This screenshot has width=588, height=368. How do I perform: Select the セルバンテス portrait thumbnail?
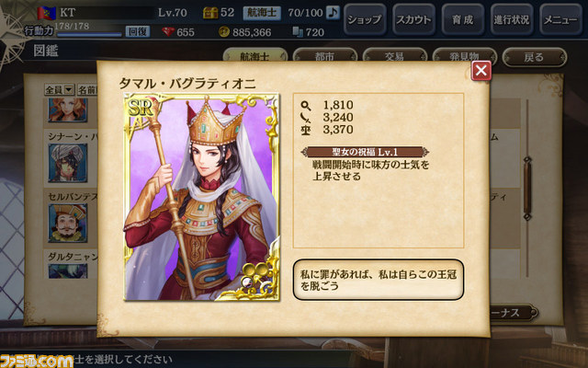click(67, 223)
